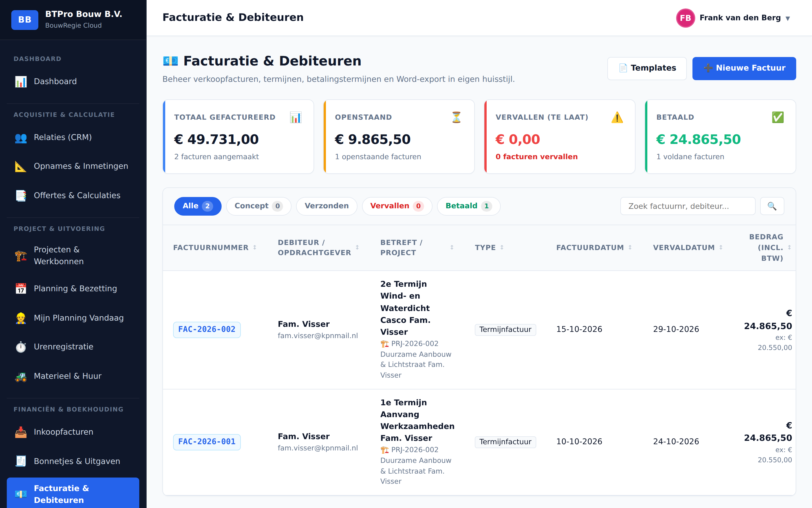812x508 pixels.
Task: Show the Vervallen invoices tab
Action: [x=397, y=206]
